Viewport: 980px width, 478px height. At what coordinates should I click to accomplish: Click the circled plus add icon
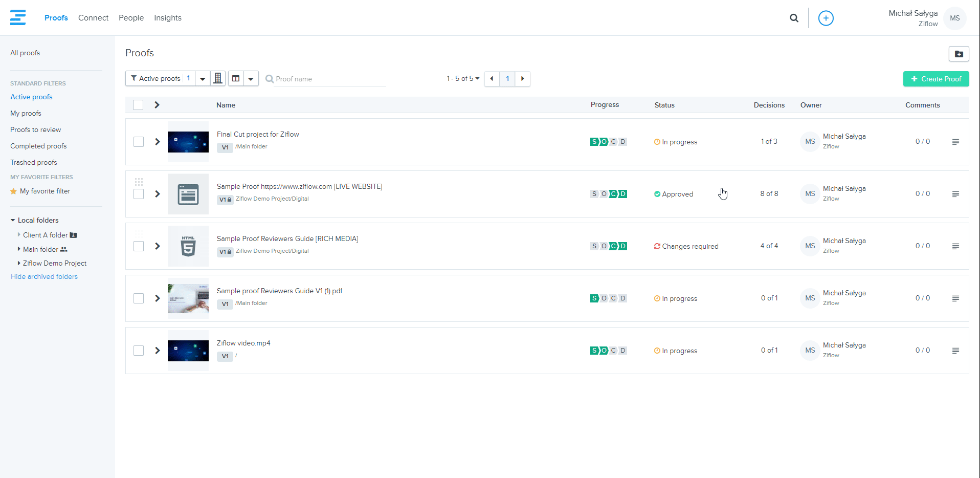pos(826,18)
